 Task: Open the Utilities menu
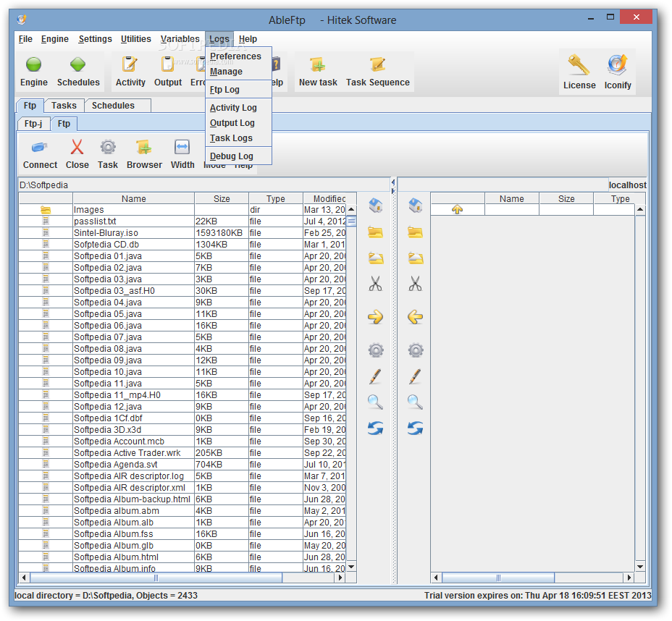136,39
